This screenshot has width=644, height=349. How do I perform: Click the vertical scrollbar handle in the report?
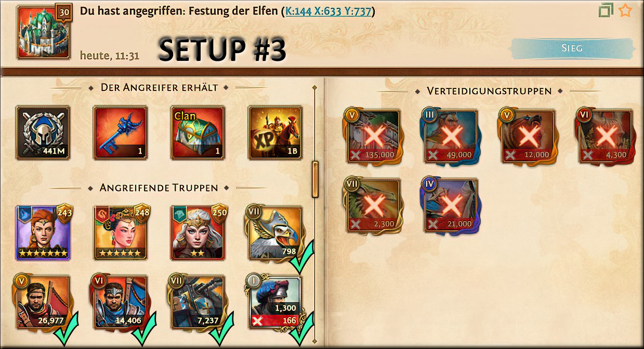315,179
